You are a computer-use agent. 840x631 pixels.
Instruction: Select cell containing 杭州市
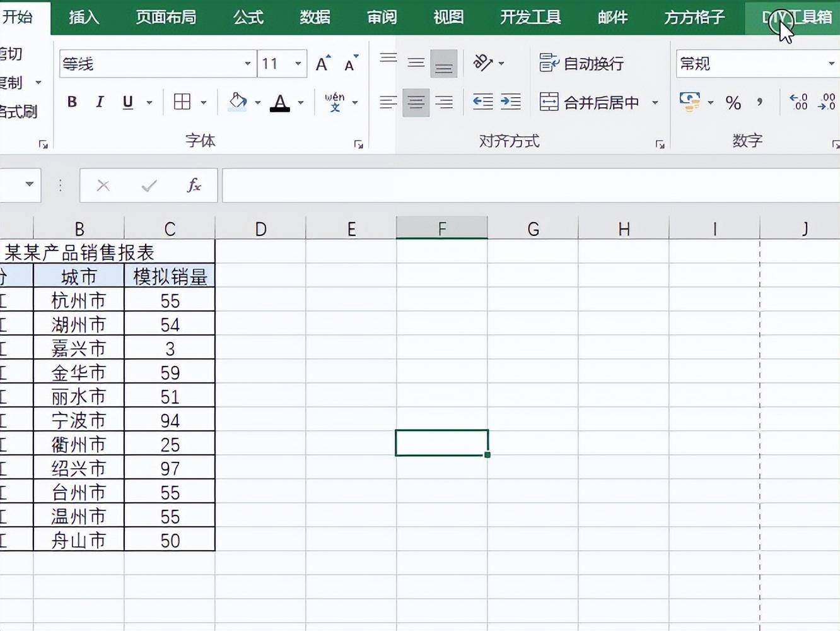click(79, 300)
